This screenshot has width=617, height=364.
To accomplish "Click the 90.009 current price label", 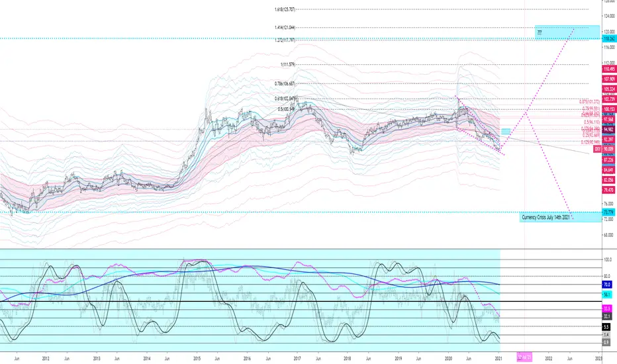I will tap(608, 149).
